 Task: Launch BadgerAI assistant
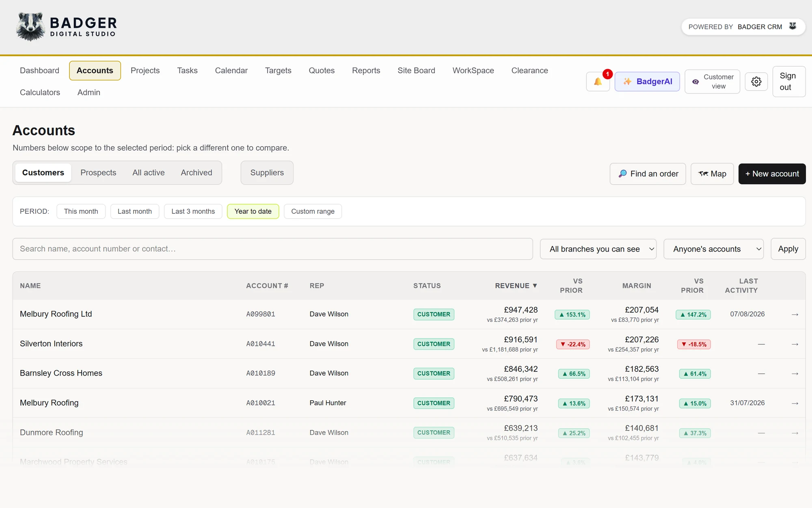(x=647, y=82)
